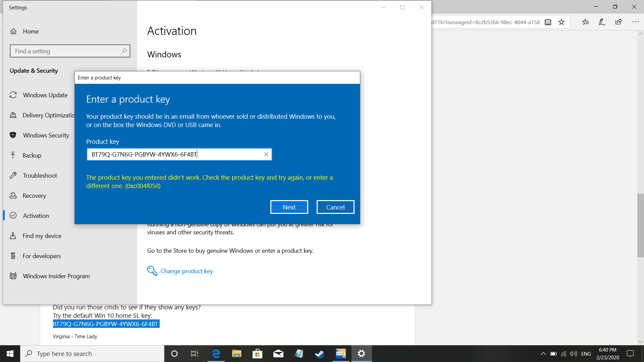Click Next in the product key dialog
Image resolution: width=644 pixels, height=362 pixels.
tap(289, 207)
